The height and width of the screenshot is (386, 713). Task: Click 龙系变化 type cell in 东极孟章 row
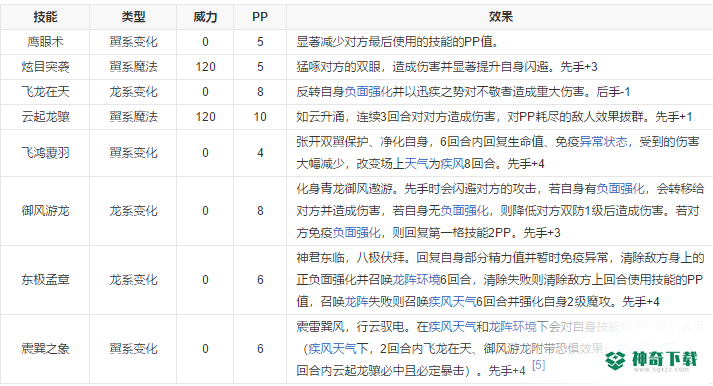pos(133,280)
